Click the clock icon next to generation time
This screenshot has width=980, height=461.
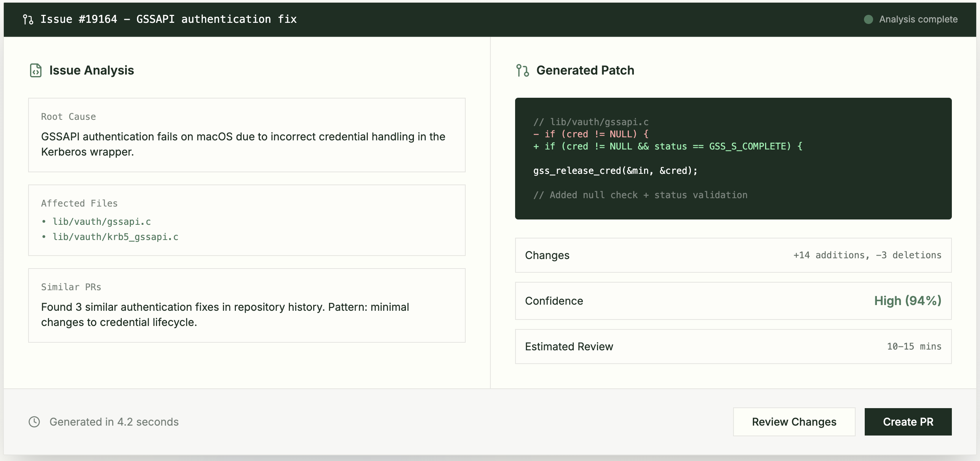[x=34, y=422]
